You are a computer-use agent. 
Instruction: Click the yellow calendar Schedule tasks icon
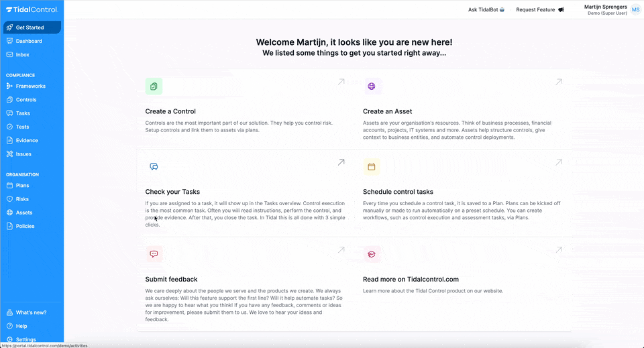click(372, 166)
